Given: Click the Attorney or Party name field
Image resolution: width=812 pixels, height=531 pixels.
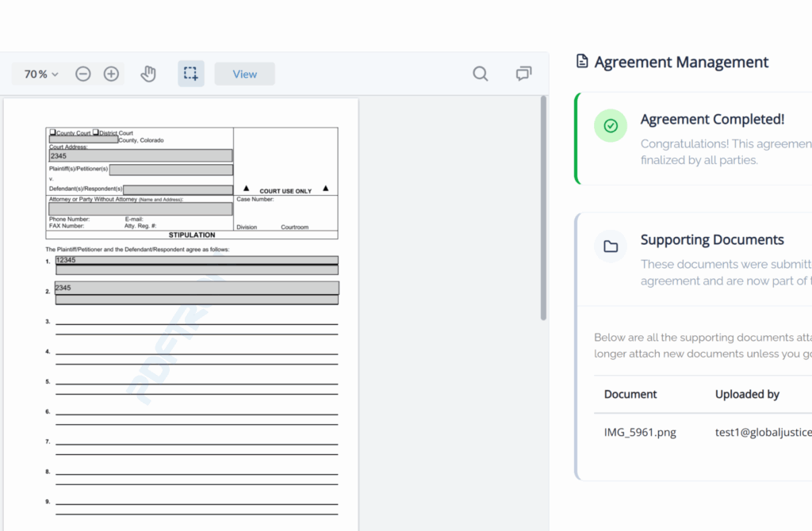Looking at the screenshot, I should point(140,209).
